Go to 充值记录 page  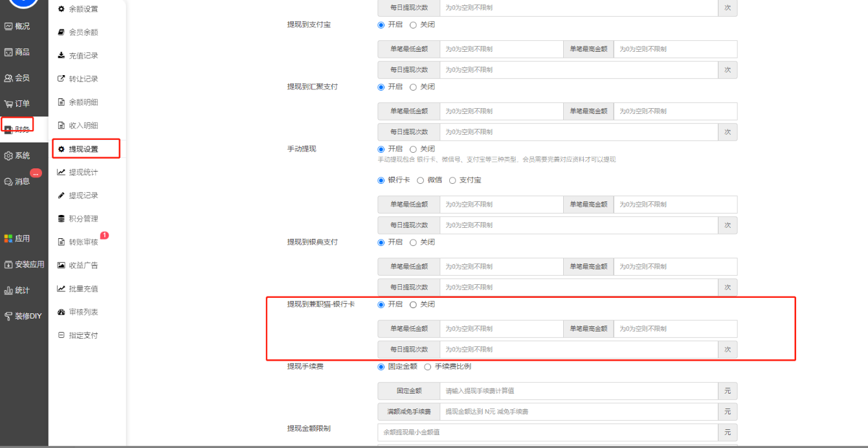pos(83,56)
